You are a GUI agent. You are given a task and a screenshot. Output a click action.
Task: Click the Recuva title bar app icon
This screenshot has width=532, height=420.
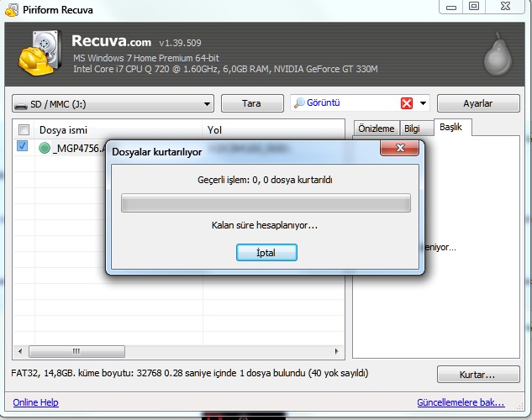[x=12, y=10]
